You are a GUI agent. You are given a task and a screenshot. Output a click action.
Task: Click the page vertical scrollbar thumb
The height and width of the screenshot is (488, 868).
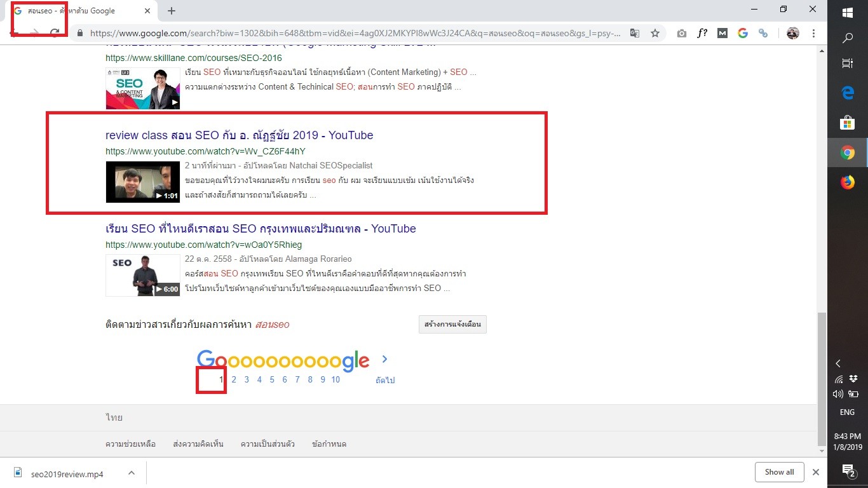[x=822, y=379]
